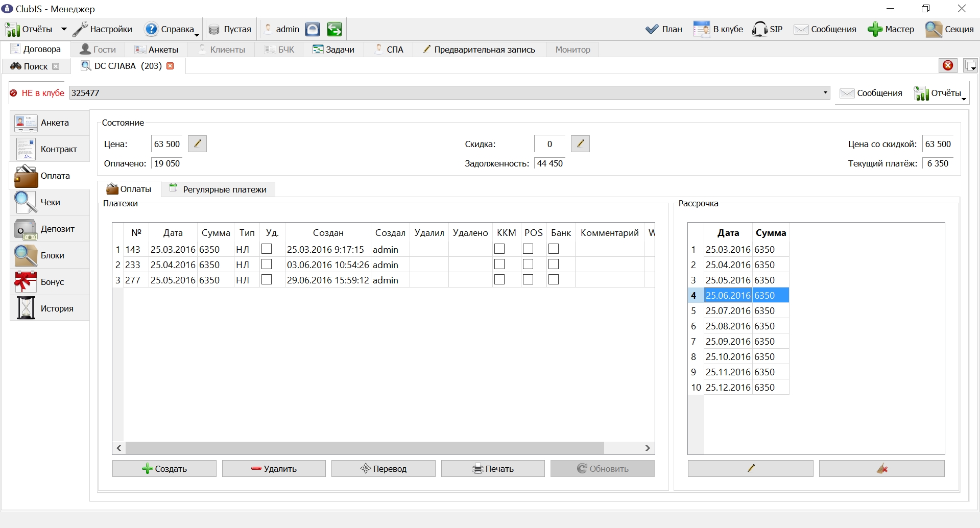Click the pencil edit button under Рассрочка
The width and height of the screenshot is (980, 528).
click(x=750, y=469)
